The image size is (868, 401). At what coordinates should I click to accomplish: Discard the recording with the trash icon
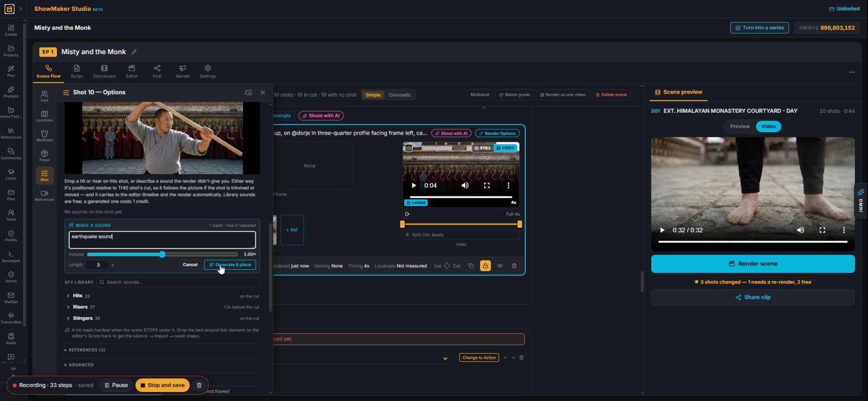click(199, 385)
